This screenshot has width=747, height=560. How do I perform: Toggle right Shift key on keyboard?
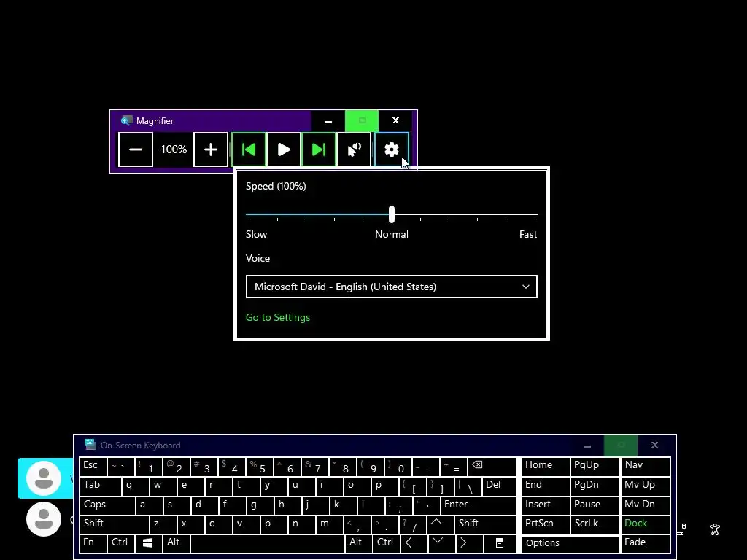pyautogui.click(x=485, y=524)
